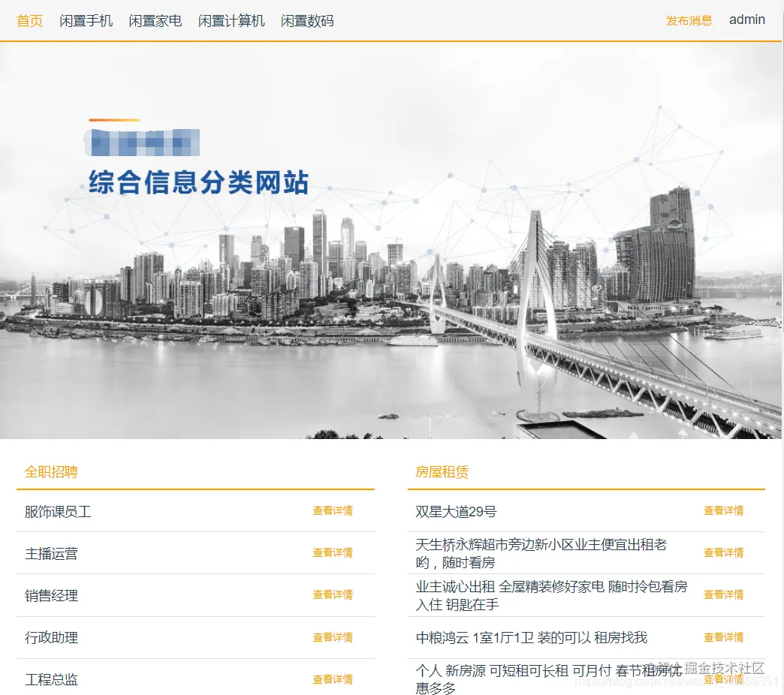Image resolution: width=784 pixels, height=695 pixels.
Task: Select the 天生桥永辉超市 rental listing
Action: click(541, 554)
